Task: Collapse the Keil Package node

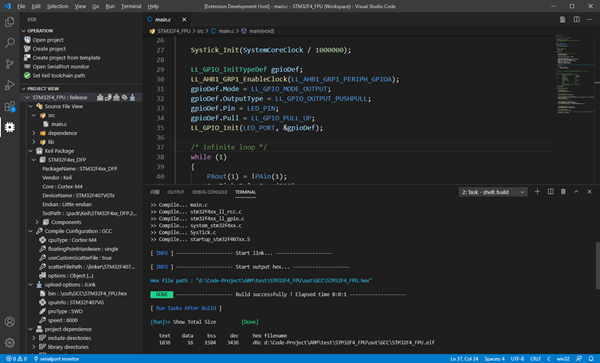Action: tap(31, 151)
